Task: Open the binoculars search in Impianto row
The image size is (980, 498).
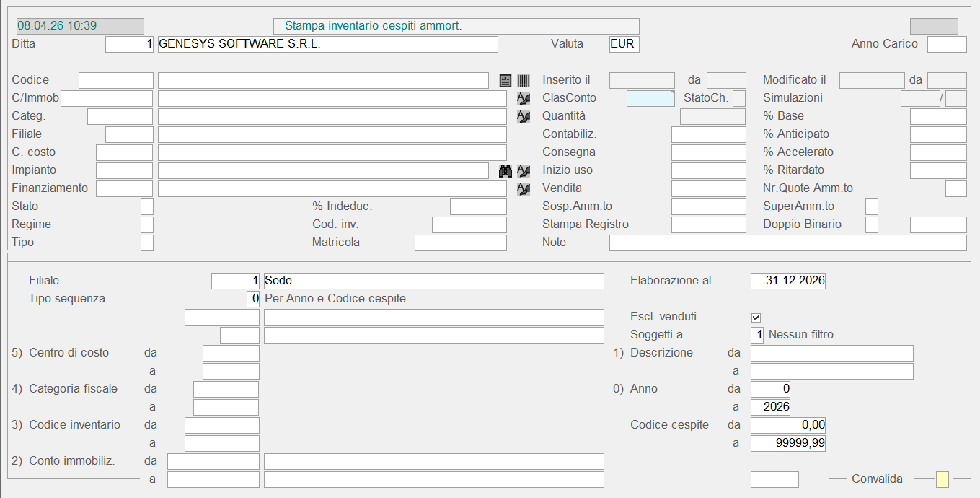Action: click(x=506, y=170)
